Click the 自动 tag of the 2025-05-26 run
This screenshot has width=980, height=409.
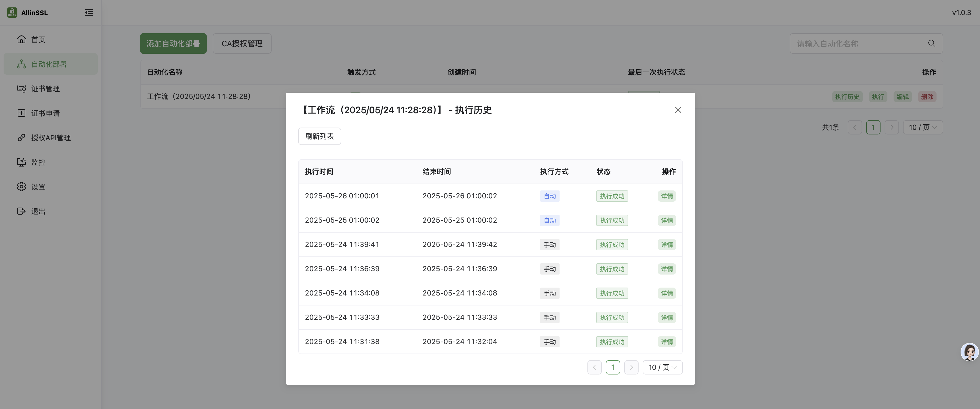pos(549,196)
